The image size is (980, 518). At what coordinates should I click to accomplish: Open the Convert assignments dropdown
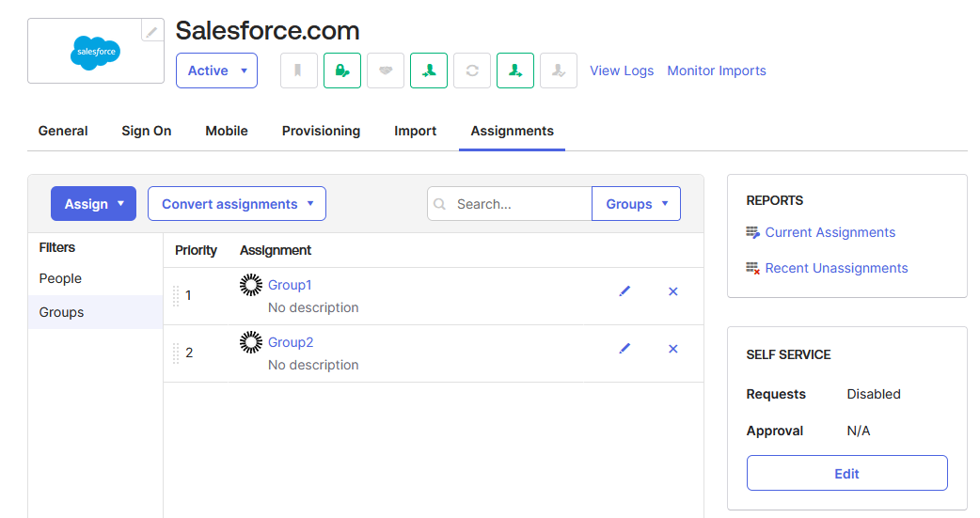coord(236,204)
